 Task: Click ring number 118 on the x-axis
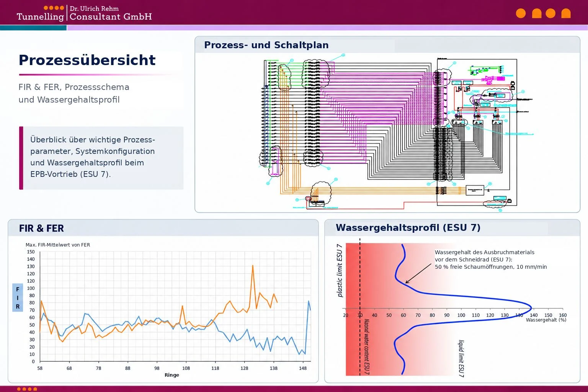point(215,368)
